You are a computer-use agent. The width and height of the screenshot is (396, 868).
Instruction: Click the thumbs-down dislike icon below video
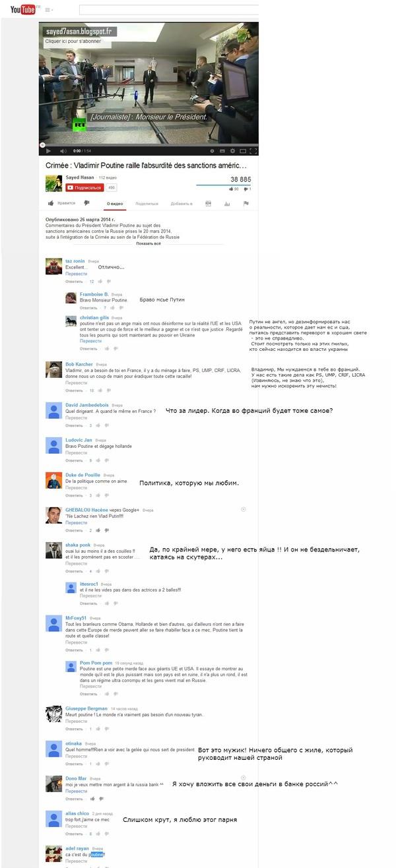click(86, 203)
